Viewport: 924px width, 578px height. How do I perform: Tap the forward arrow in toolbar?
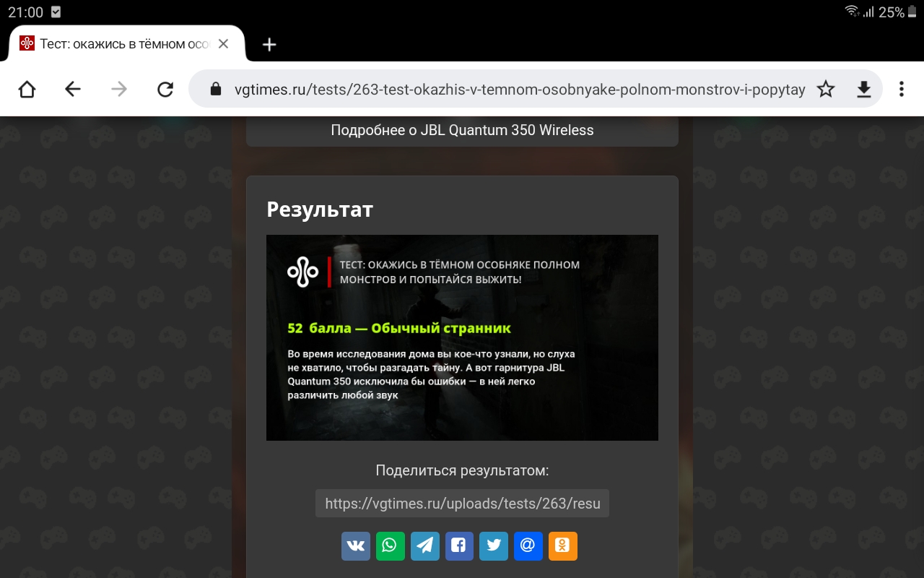tap(119, 89)
